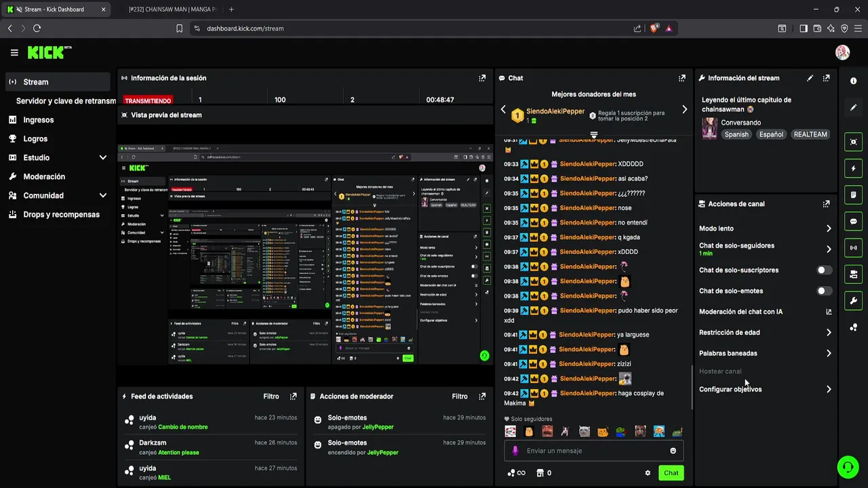This screenshot has height=488, width=868.
Task: Open the info icon in right sidebar
Action: pyautogui.click(x=853, y=81)
